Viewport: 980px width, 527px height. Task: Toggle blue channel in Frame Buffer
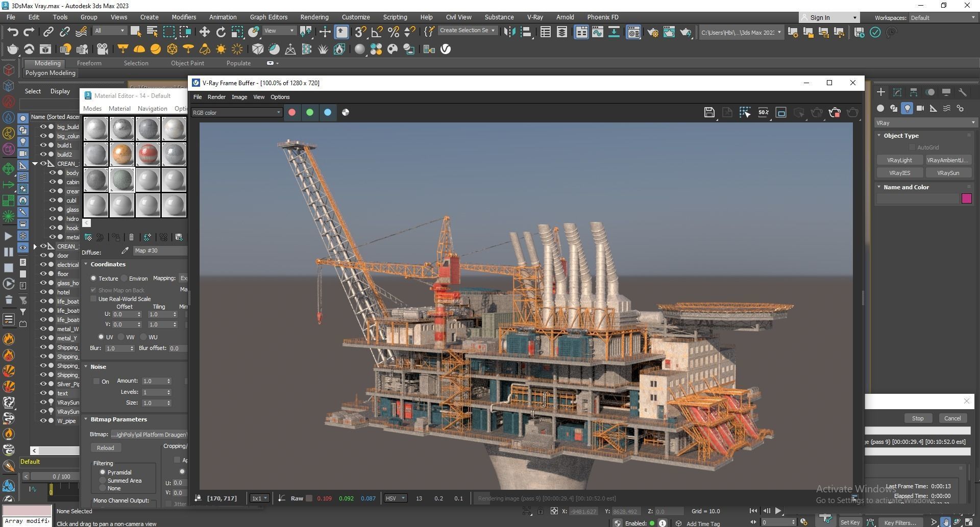tap(328, 112)
